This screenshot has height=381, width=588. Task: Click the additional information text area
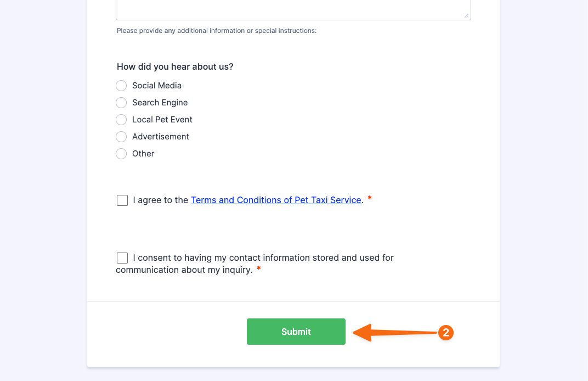293,8
